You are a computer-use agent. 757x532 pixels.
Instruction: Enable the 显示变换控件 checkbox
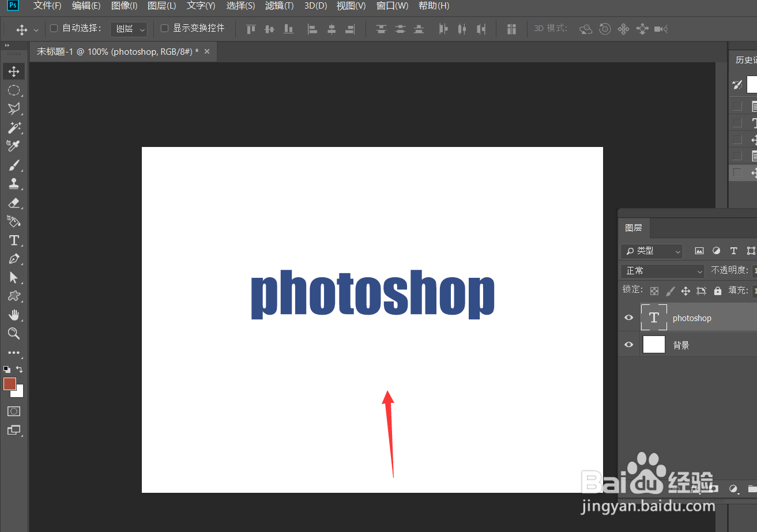164,28
